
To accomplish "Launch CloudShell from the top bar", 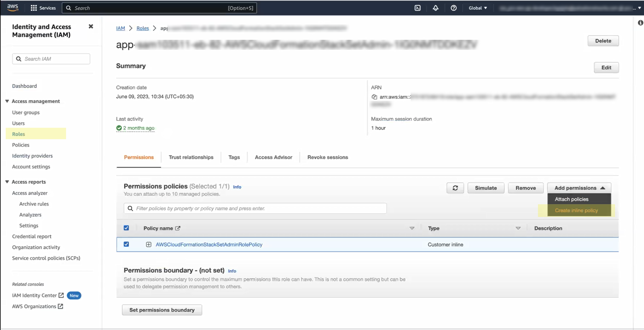I will click(417, 8).
